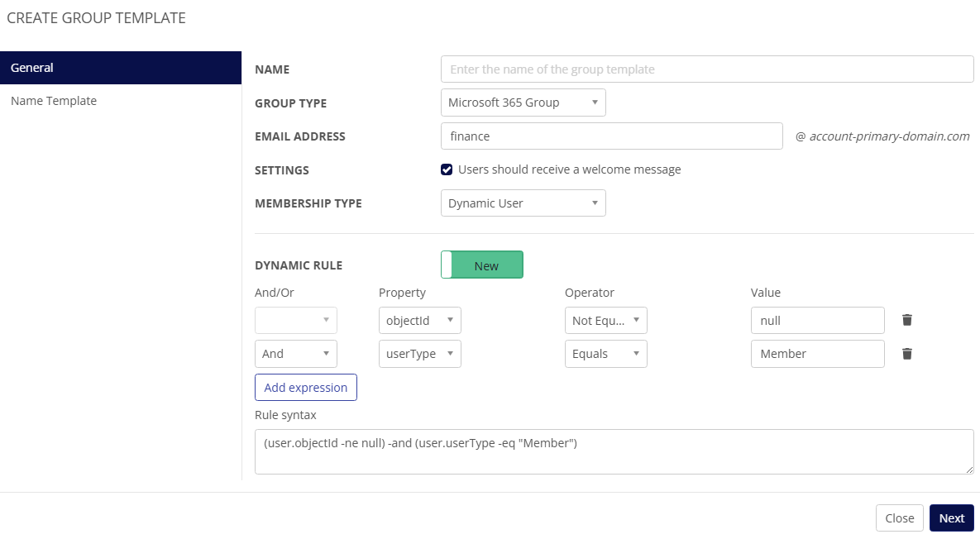
Task: Click the Add expression button
Action: (x=306, y=388)
